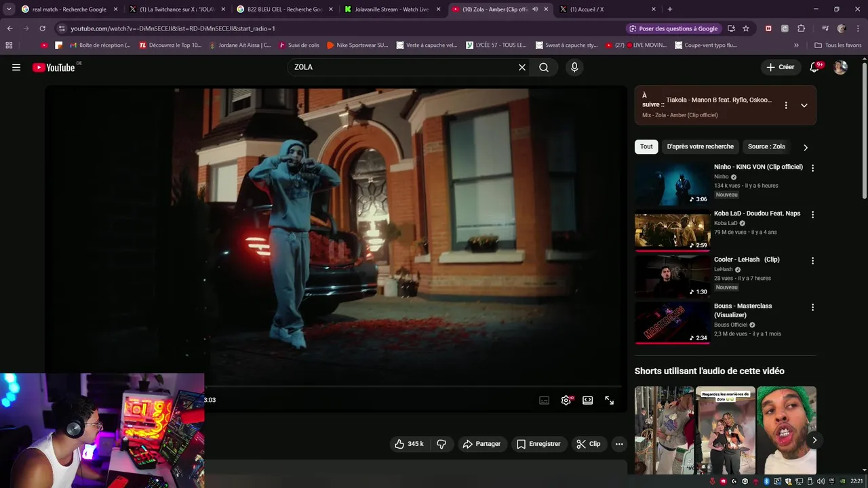Start voice search with microphone icon
868x488 pixels.
[574, 67]
